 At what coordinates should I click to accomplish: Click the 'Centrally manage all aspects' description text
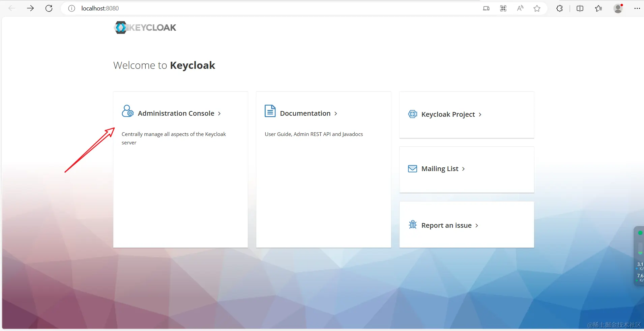point(174,138)
